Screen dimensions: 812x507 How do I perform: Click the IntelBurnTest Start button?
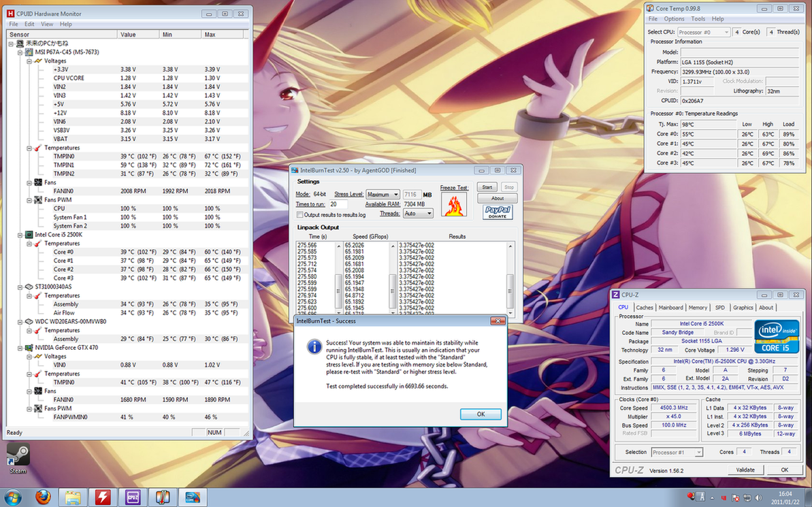coord(487,187)
